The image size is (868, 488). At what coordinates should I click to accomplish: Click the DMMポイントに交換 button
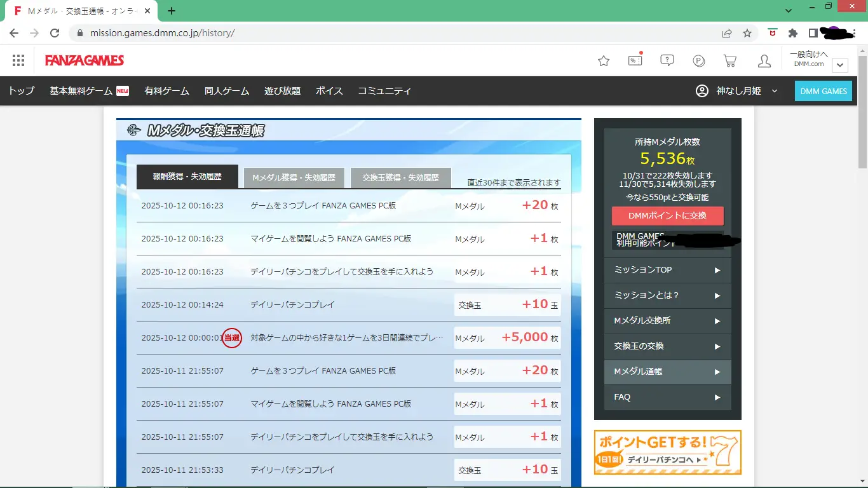point(667,216)
